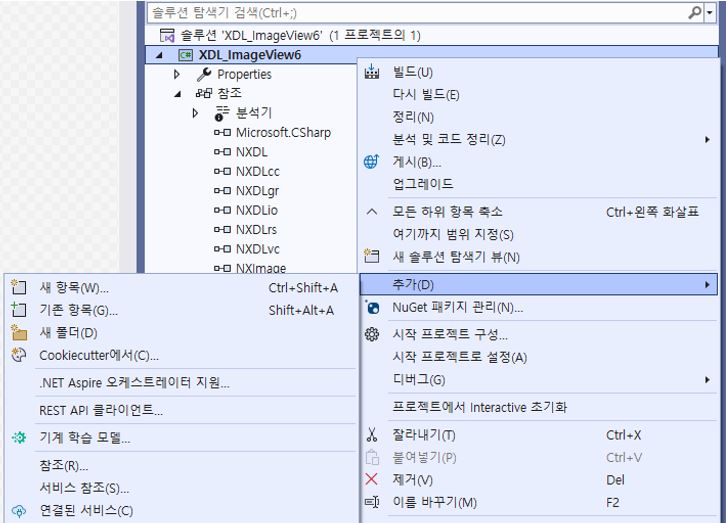The image size is (726, 523).
Task: Choose 업그레이드 menu entry
Action: 423,184
